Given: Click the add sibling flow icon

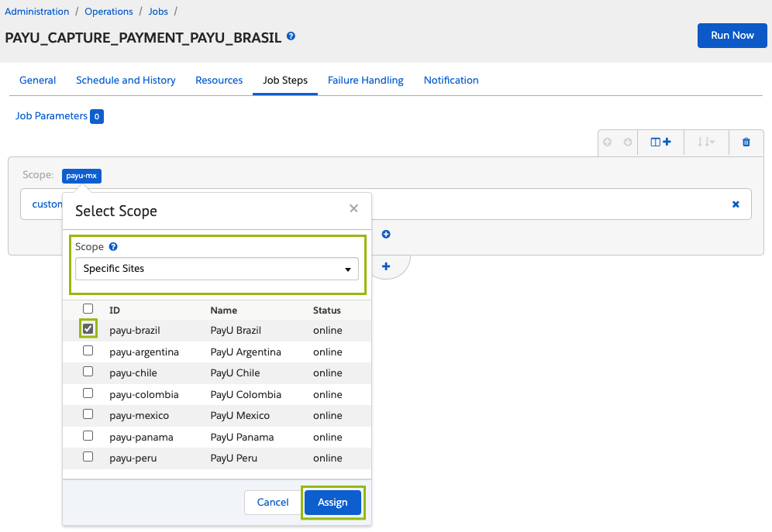Looking at the screenshot, I should click(x=660, y=142).
